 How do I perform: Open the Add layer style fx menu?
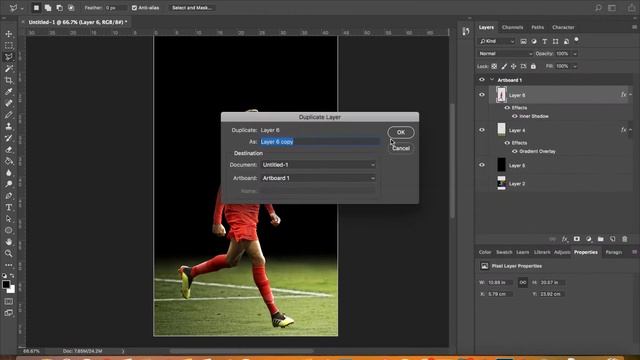point(565,239)
